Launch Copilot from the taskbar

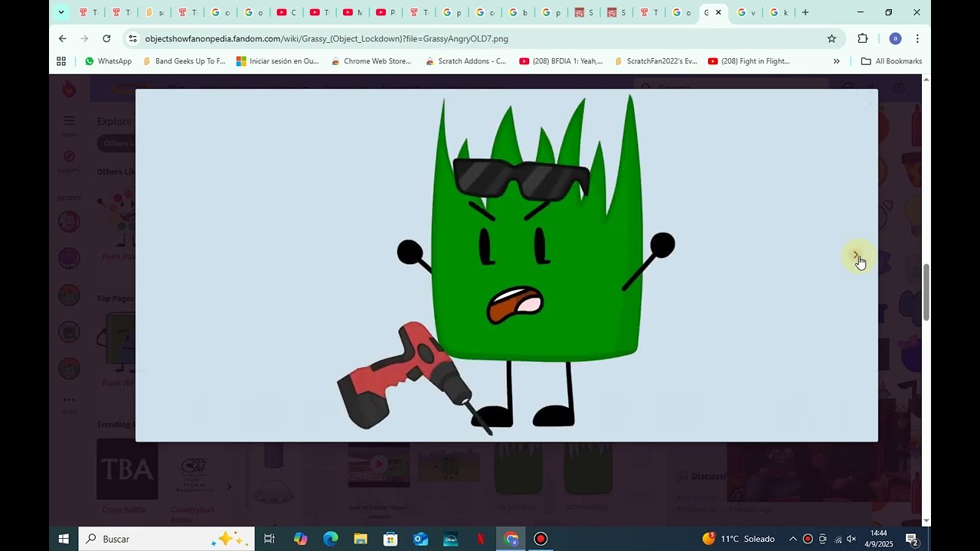click(301, 539)
